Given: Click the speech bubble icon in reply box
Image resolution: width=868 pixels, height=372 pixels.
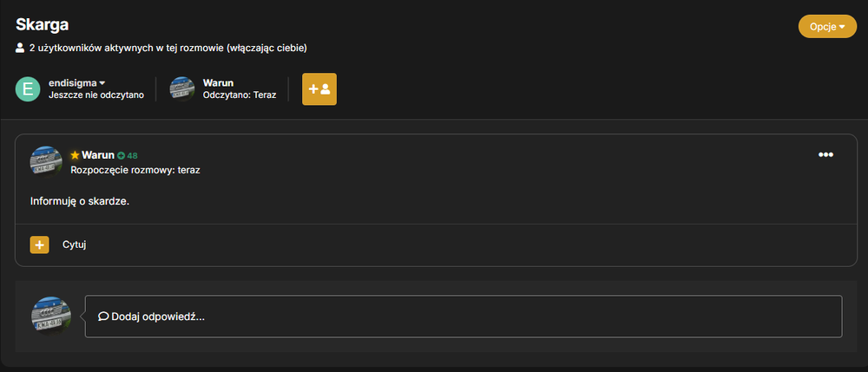Looking at the screenshot, I should [103, 317].
